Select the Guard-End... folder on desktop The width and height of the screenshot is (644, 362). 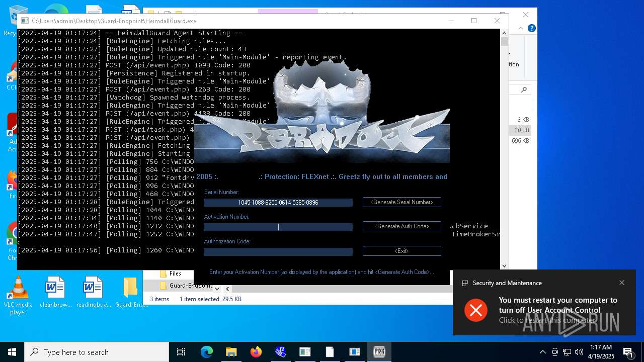(131, 292)
